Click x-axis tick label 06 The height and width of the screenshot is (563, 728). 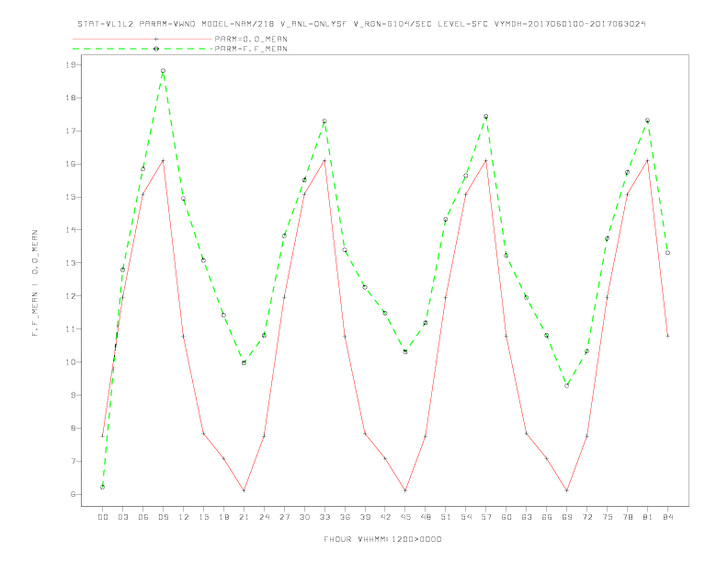[143, 517]
